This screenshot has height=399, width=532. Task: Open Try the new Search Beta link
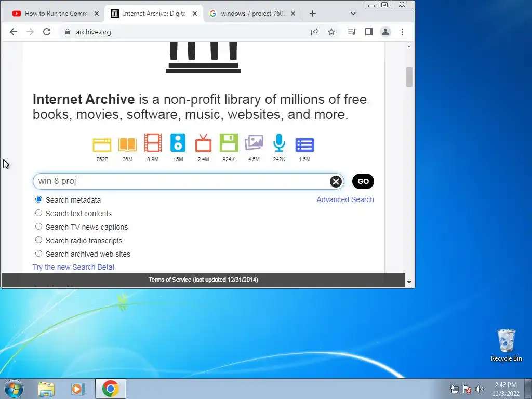[x=73, y=267]
